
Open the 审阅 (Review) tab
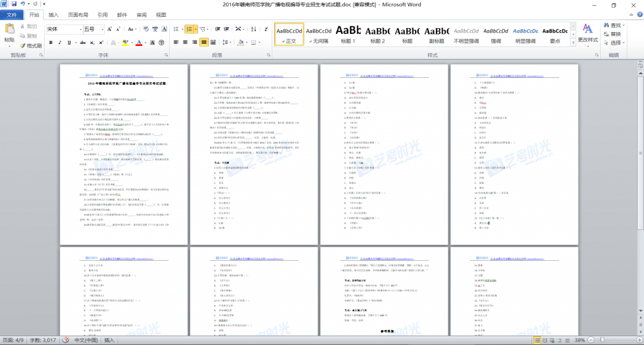click(142, 14)
